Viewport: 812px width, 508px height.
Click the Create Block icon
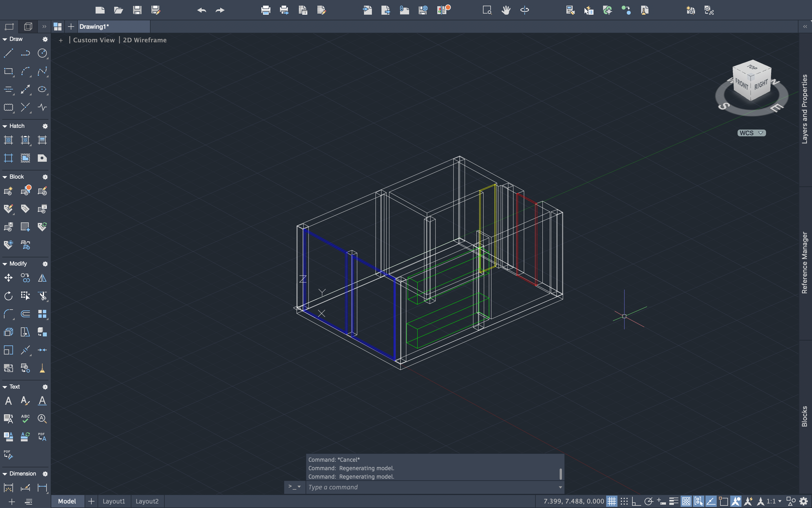click(x=8, y=191)
